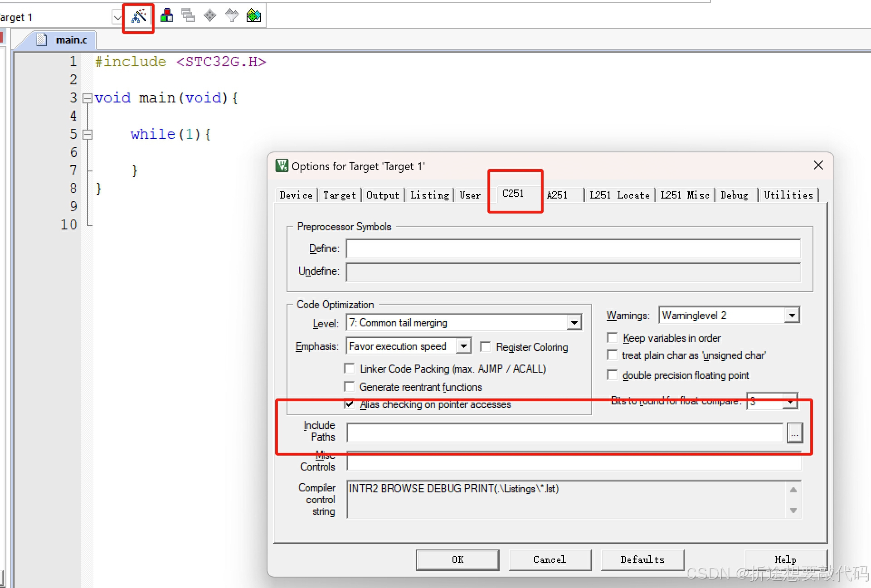
Task: Collapse main function fold marker
Action: [x=88, y=98]
